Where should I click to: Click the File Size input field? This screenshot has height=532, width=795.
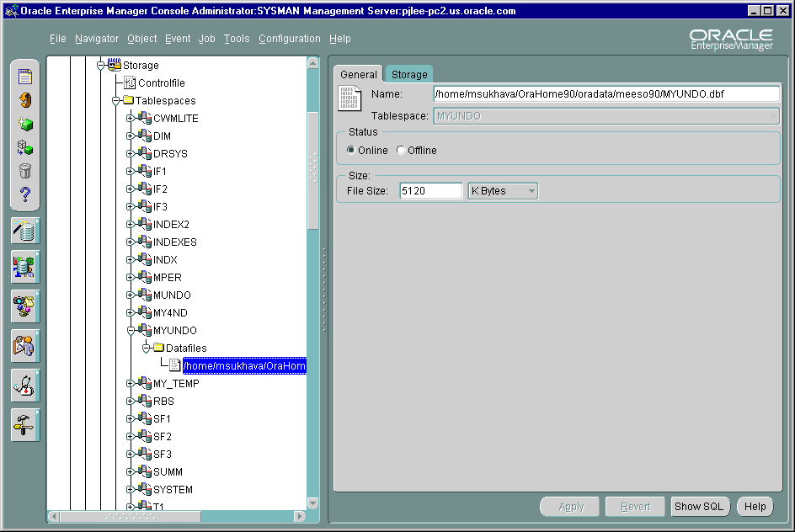[431, 191]
